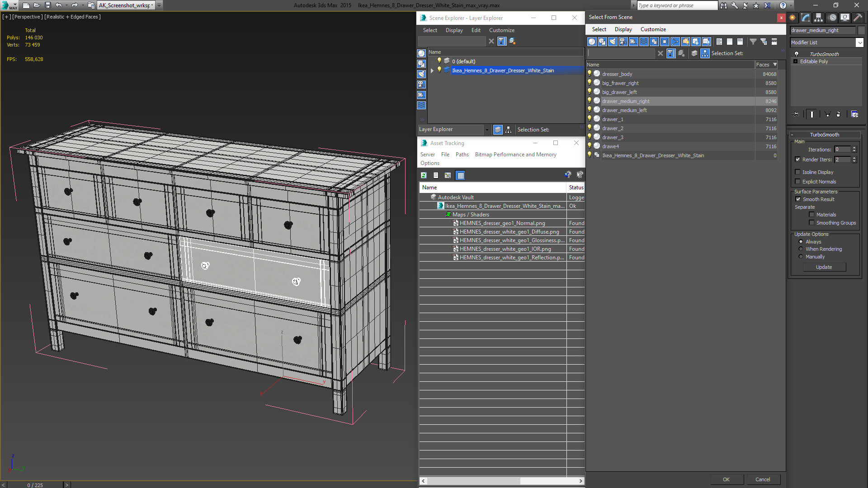Open Bitmap Performance and Memory menu
Image resolution: width=868 pixels, height=488 pixels.
click(x=515, y=155)
